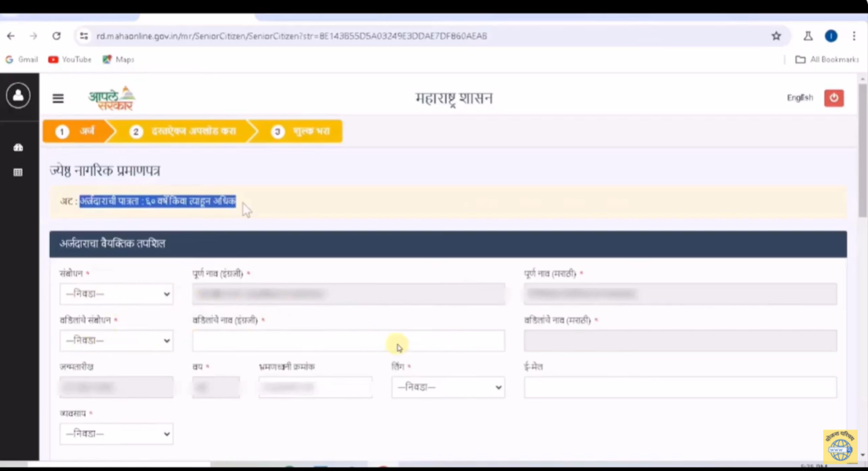Click the वडिलांचे नाव (इंग्रजी) text field
This screenshot has width=868, height=471.
pyautogui.click(x=348, y=341)
